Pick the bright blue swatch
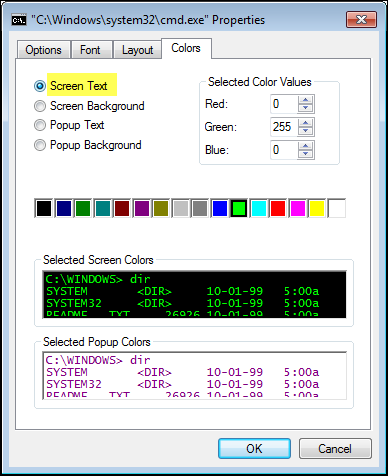The height and width of the screenshot is (476, 388). coord(219,208)
